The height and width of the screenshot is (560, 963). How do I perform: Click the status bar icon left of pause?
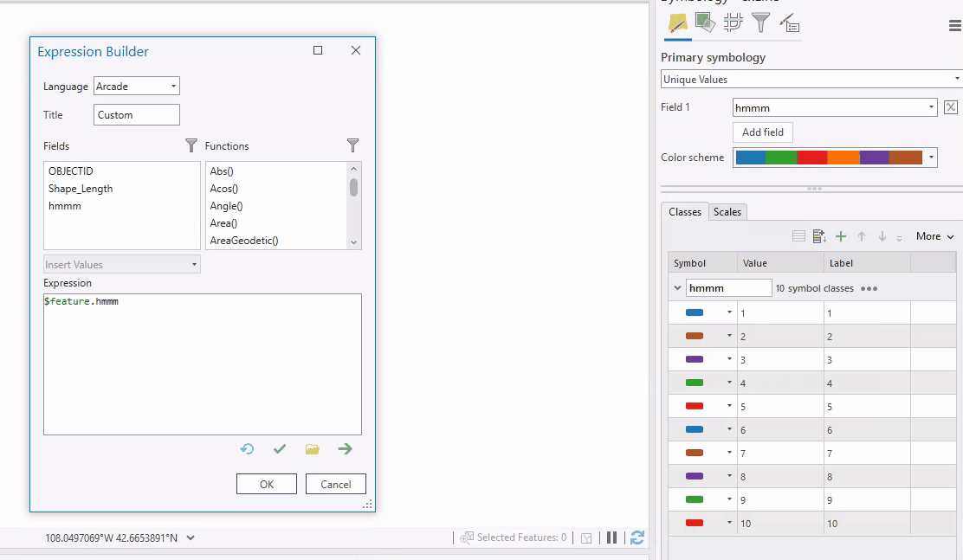click(x=586, y=538)
